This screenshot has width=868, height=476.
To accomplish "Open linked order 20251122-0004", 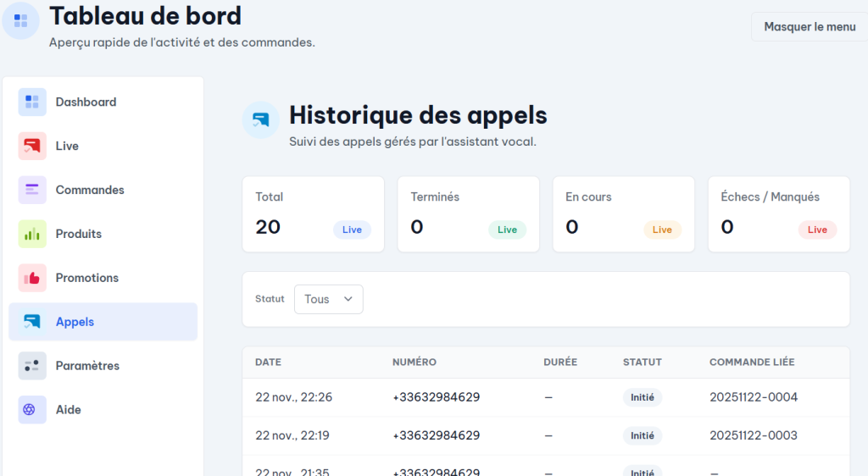I will point(754,397).
